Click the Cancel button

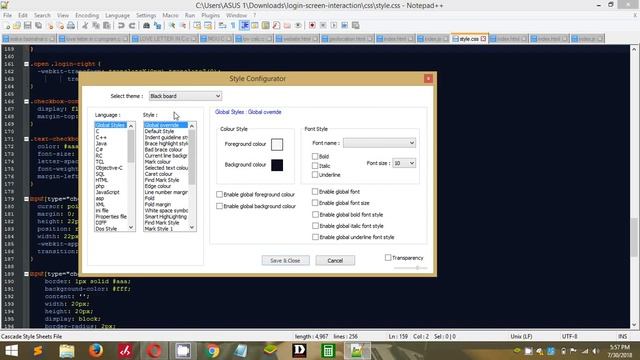click(x=335, y=260)
